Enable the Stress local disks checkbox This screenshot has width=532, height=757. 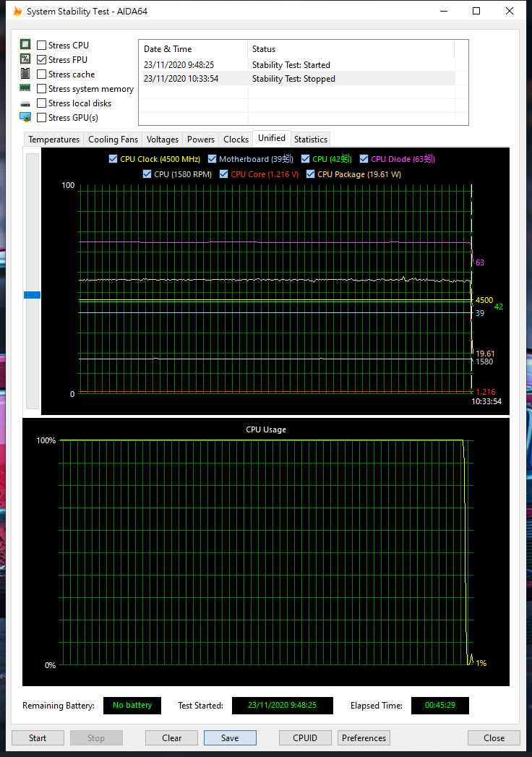click(41, 103)
